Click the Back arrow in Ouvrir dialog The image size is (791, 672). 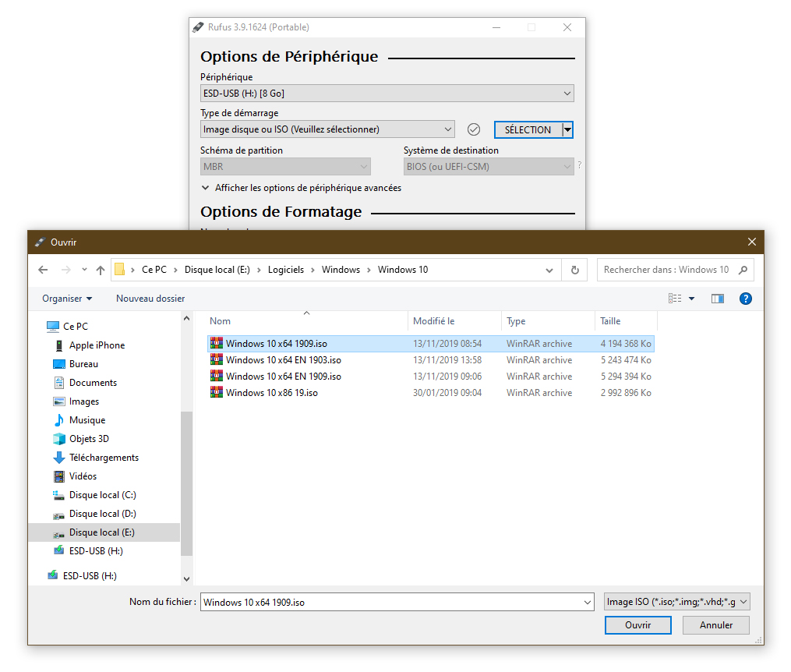[x=43, y=270]
